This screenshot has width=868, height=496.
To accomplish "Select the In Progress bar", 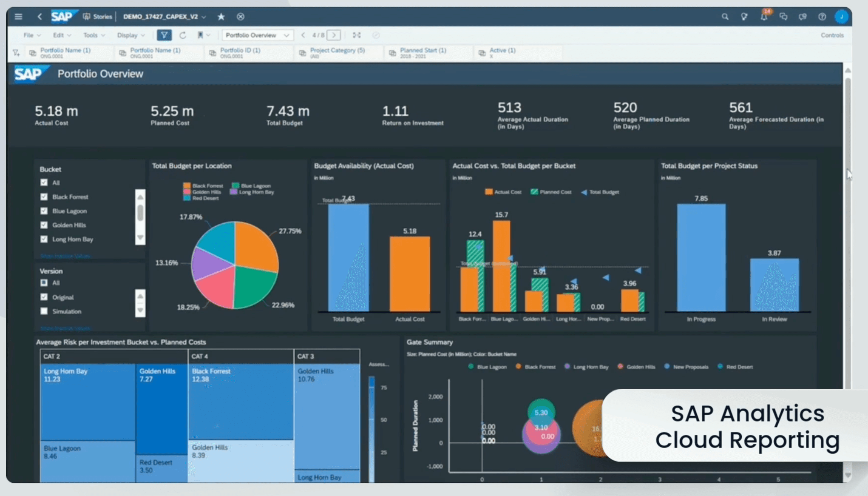I will click(701, 258).
